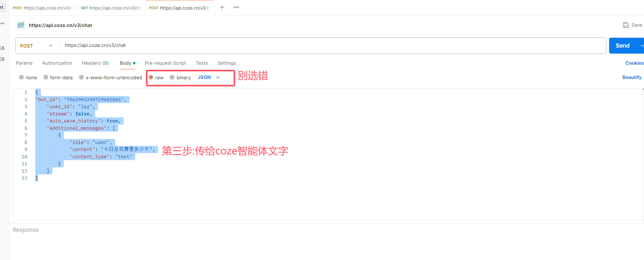644x260 pixels.
Task: Open the POST method dropdown
Action: pyautogui.click(x=37, y=46)
